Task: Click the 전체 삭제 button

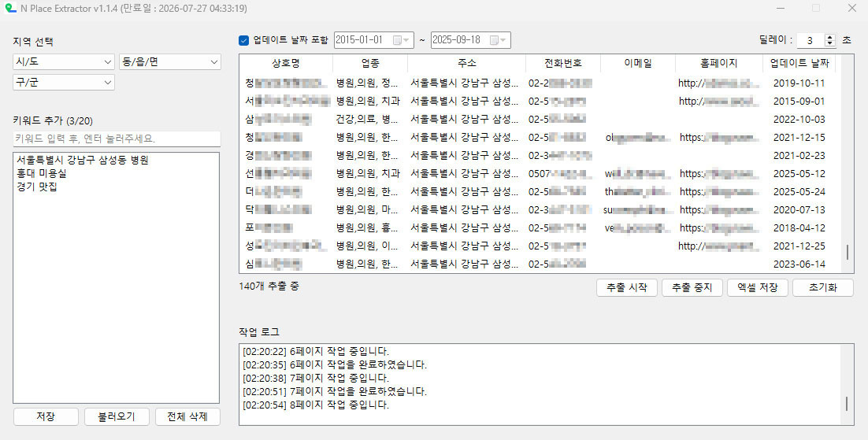Action: coord(187,416)
